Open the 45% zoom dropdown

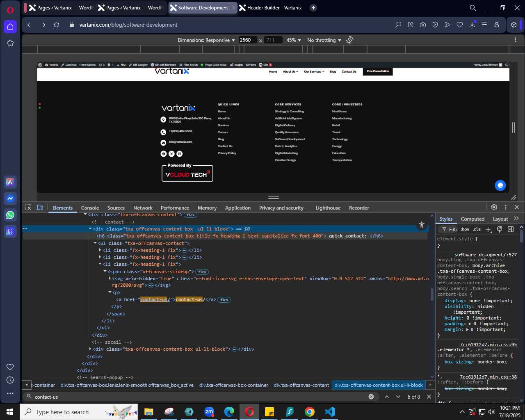(294, 40)
